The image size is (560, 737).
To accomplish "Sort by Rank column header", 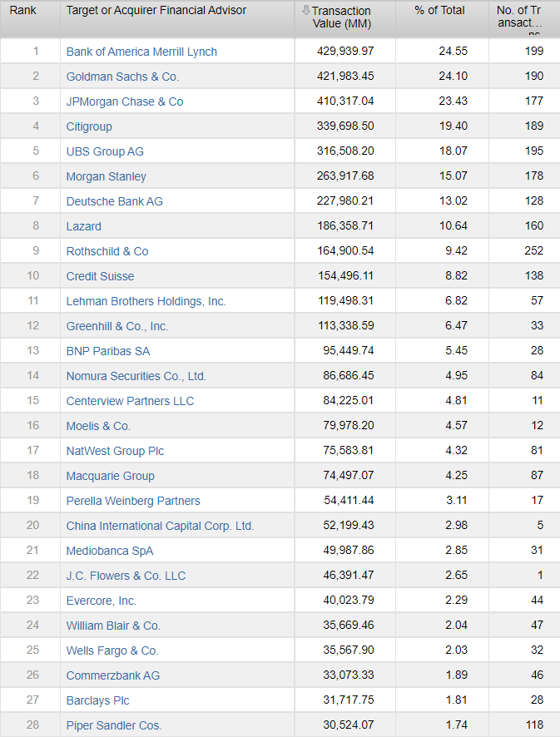I will pos(22,11).
